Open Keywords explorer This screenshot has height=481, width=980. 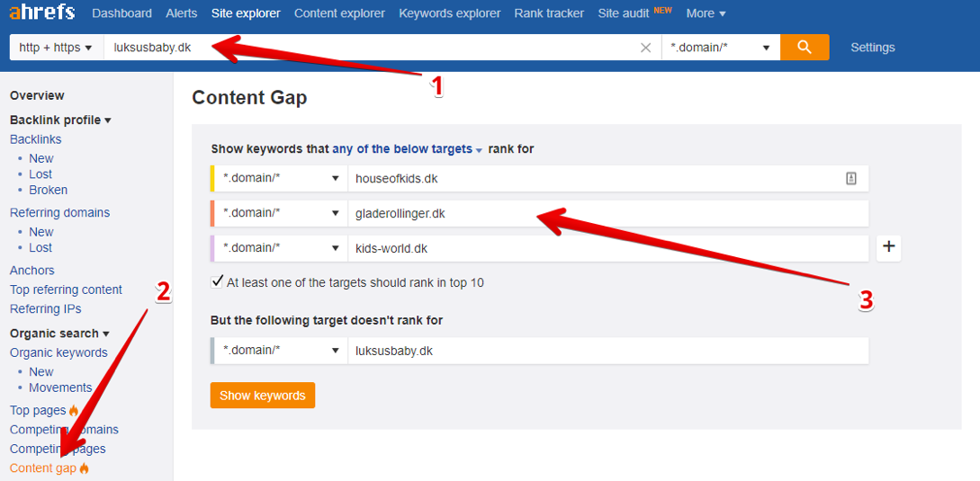point(450,13)
